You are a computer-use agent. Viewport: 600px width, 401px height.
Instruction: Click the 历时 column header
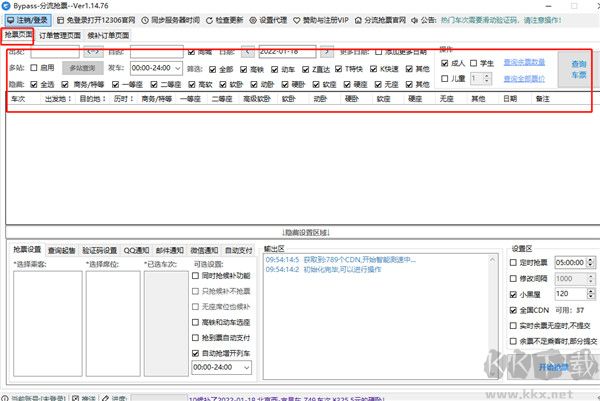point(123,99)
